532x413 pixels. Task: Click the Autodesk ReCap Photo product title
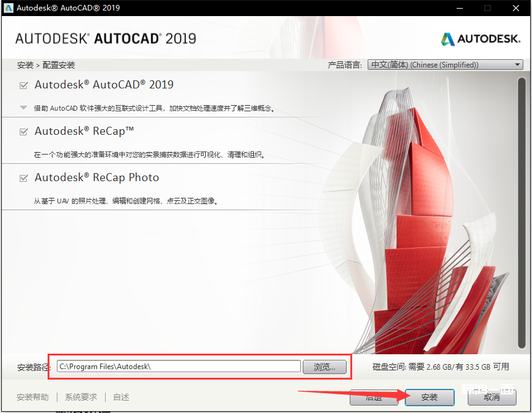pos(97,177)
